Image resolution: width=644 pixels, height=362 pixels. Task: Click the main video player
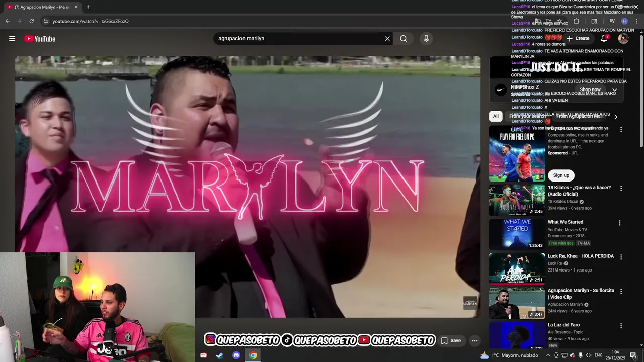[248, 187]
